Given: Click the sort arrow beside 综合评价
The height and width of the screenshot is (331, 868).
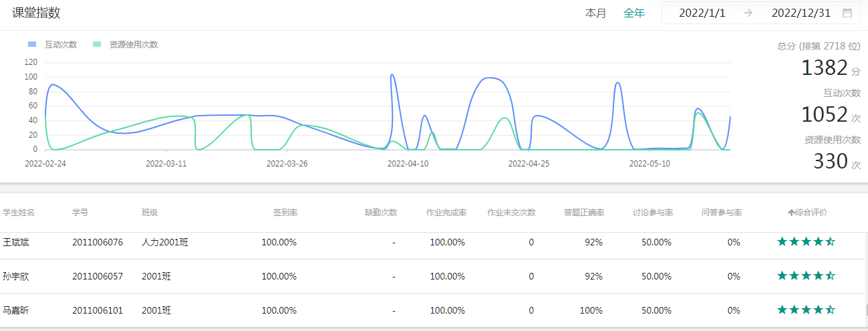Looking at the screenshot, I should coord(791,213).
